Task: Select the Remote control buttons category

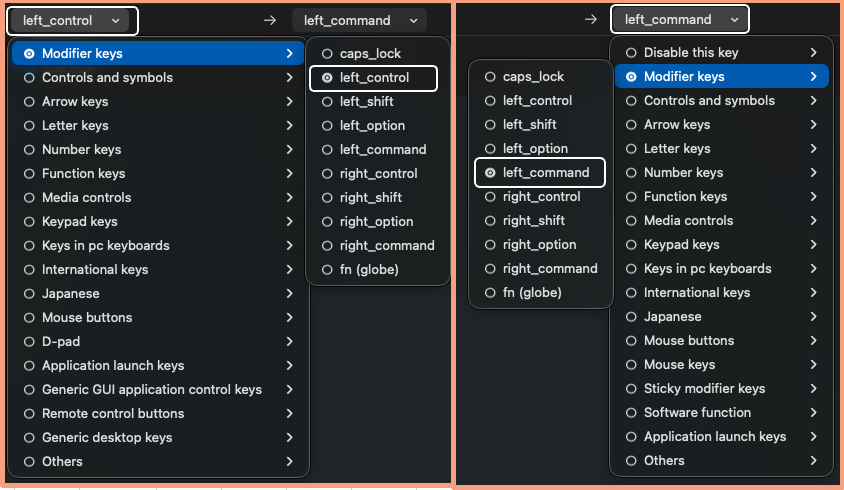Action: pyautogui.click(x=112, y=413)
